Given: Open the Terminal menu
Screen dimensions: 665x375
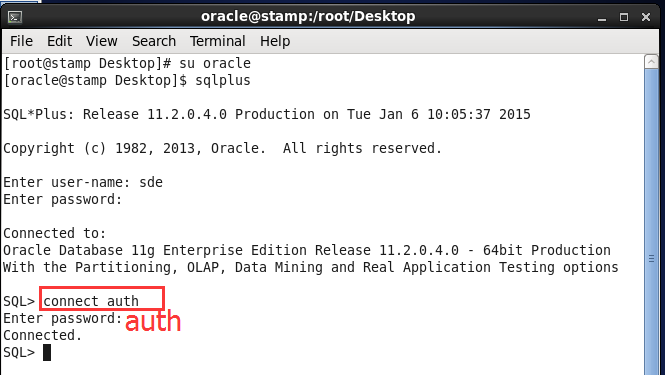Looking at the screenshot, I should pyautogui.click(x=218, y=41).
